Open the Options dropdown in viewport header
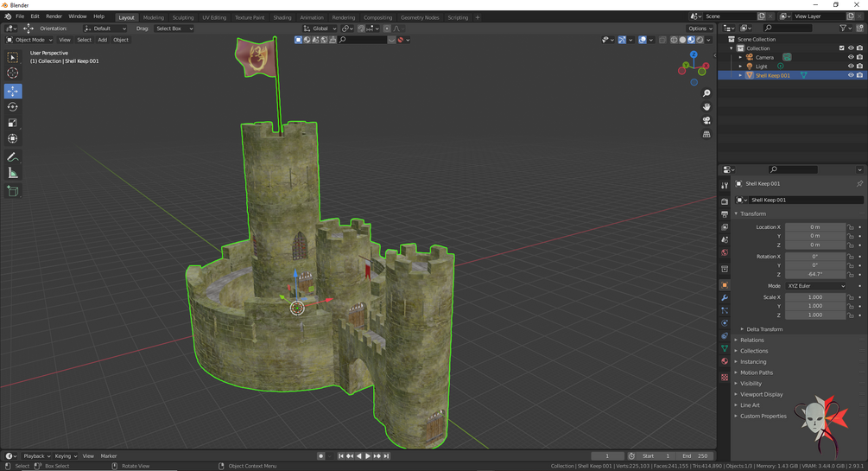 pos(700,29)
